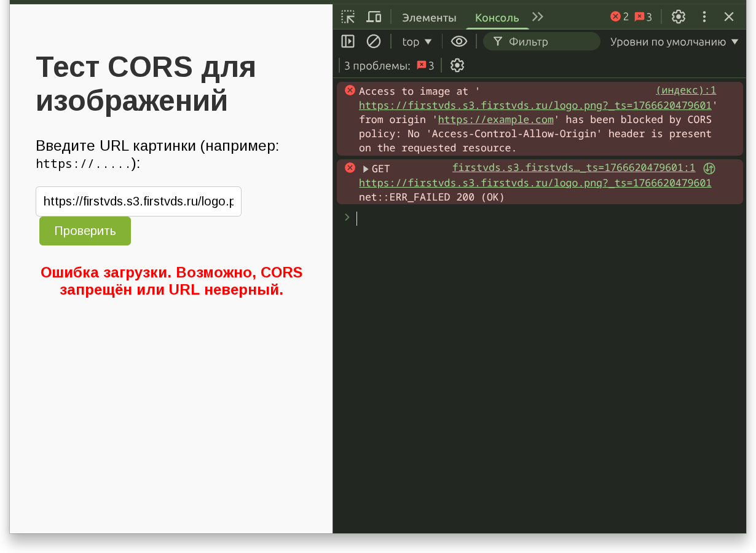Image resolution: width=756 pixels, height=553 pixels.
Task: Click the red error count badge showing 2
Action: [619, 17]
